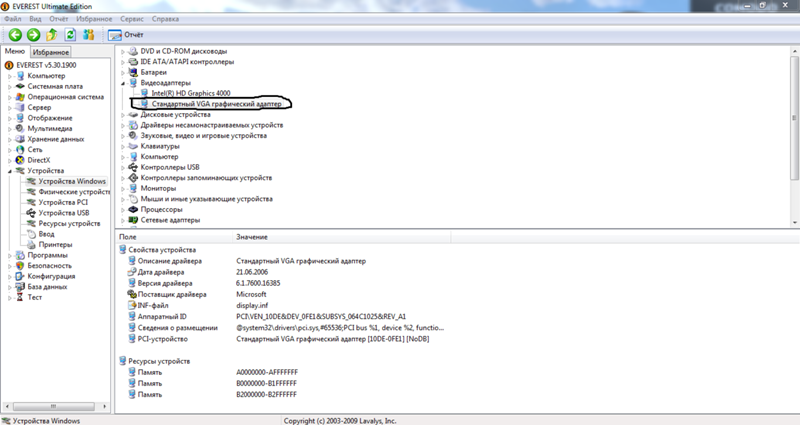Click the Контроллеры USB icon in the device list

133,167
